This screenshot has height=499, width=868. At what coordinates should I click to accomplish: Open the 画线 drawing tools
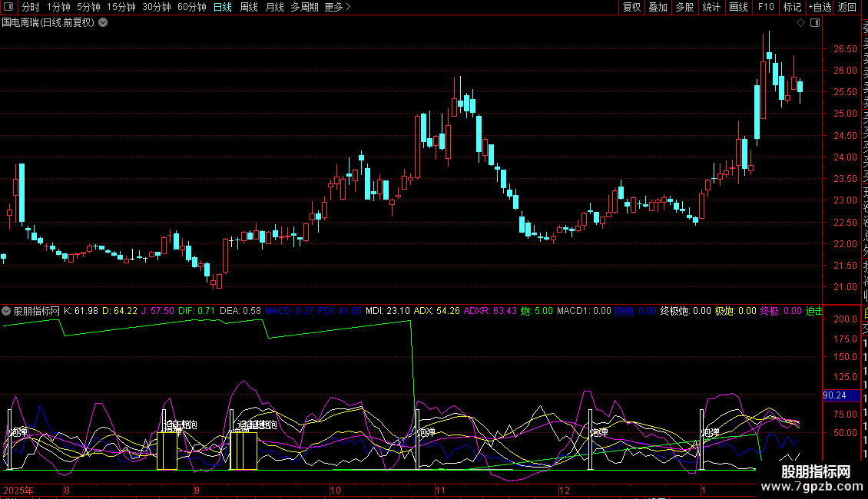pos(738,8)
